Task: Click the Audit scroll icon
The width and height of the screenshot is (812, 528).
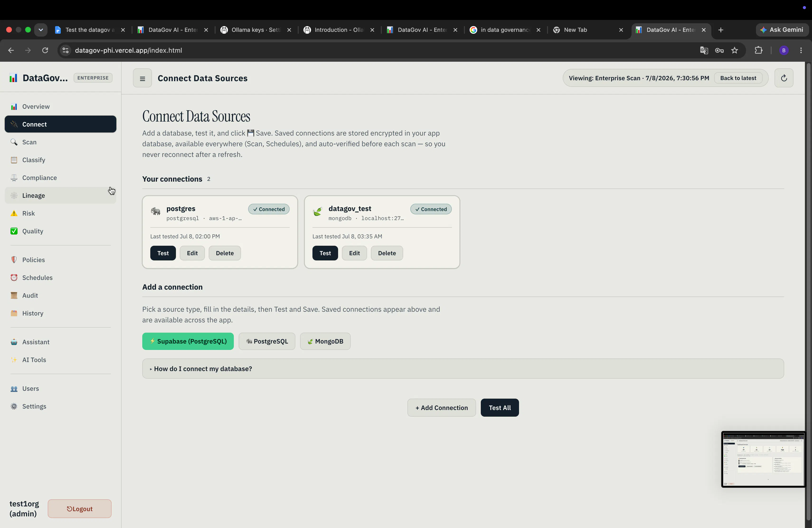Action: coord(14,295)
